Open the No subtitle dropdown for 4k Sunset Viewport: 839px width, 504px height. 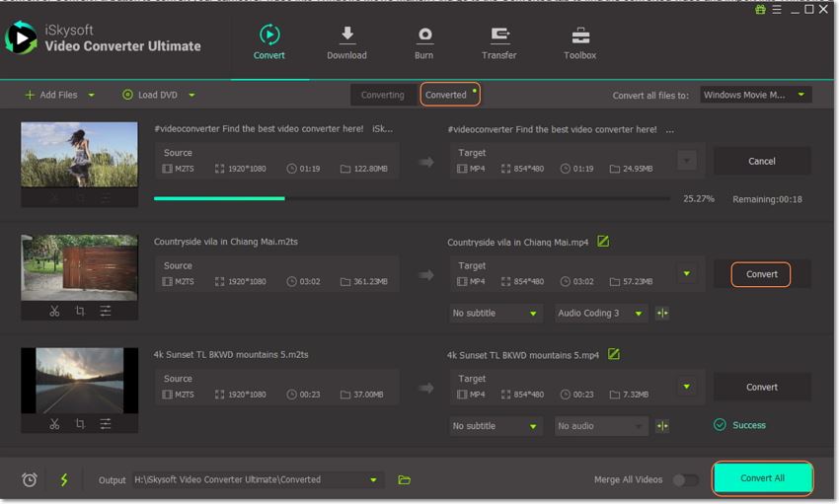click(496, 426)
